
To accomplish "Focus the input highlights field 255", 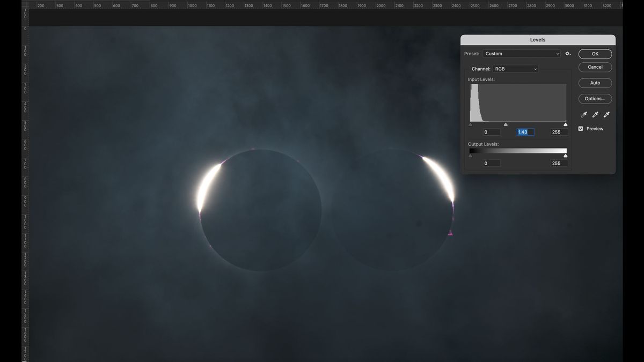I will pyautogui.click(x=559, y=132).
